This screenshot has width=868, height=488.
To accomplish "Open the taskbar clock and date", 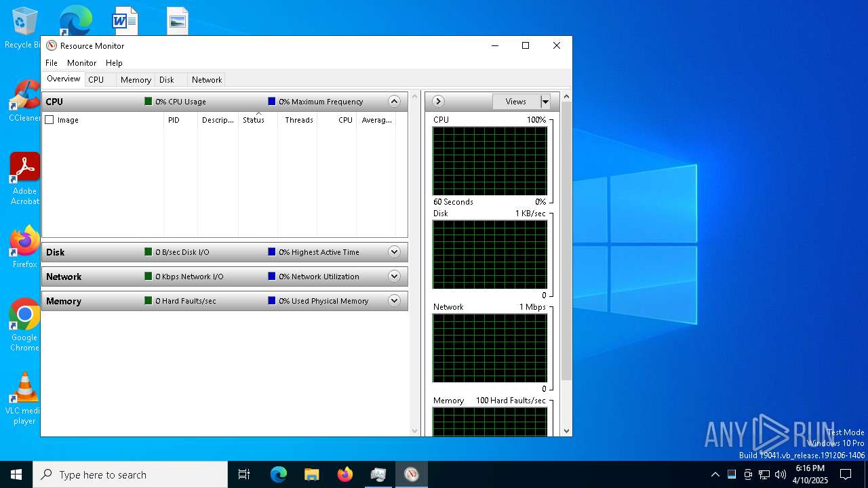I will (x=810, y=474).
